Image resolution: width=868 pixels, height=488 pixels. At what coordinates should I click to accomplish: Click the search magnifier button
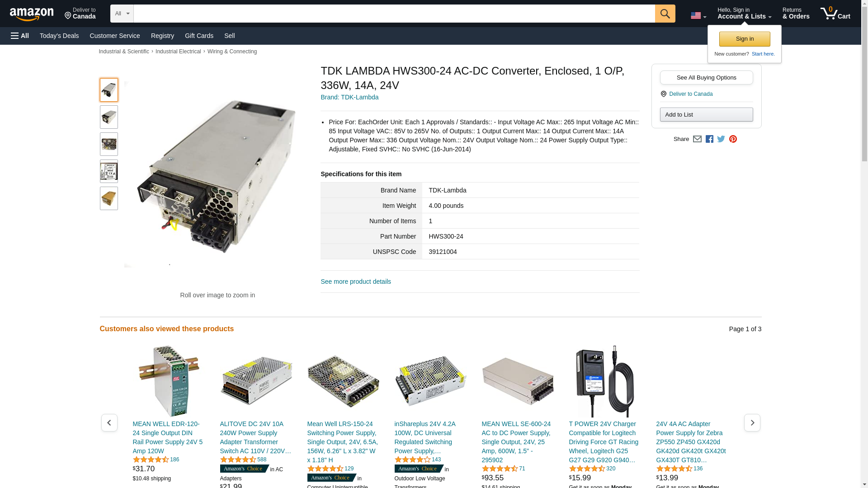[x=665, y=14]
